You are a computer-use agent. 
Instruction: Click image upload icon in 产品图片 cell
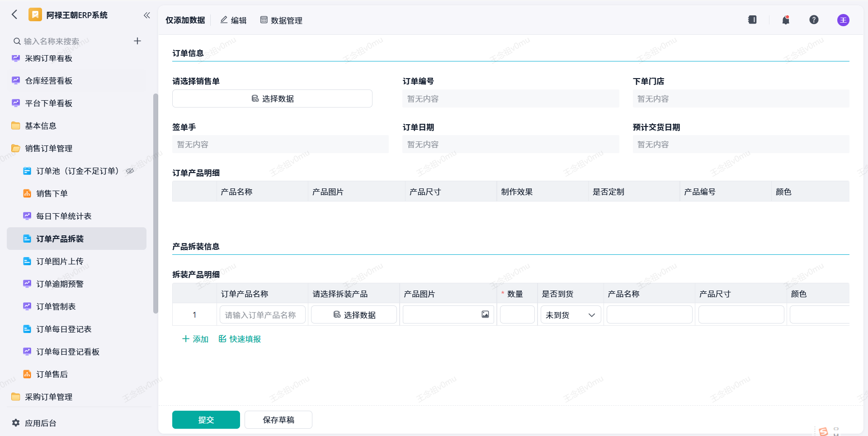click(485, 314)
